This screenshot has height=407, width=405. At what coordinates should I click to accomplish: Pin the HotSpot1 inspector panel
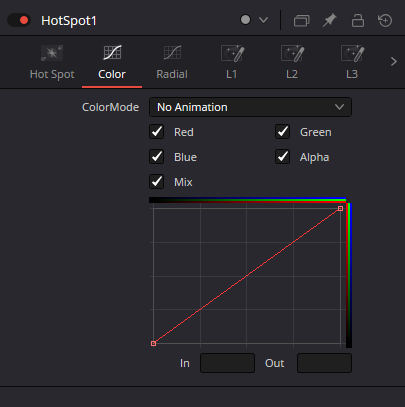click(329, 21)
